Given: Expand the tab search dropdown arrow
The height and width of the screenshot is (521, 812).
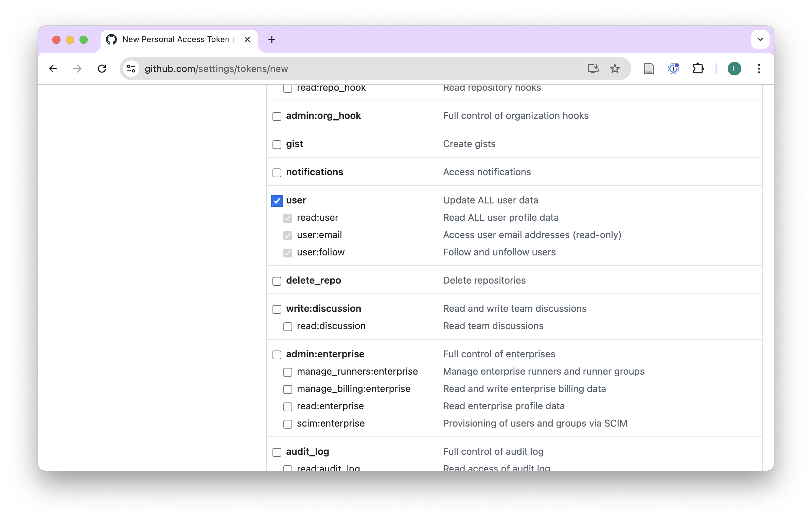Looking at the screenshot, I should click(760, 39).
